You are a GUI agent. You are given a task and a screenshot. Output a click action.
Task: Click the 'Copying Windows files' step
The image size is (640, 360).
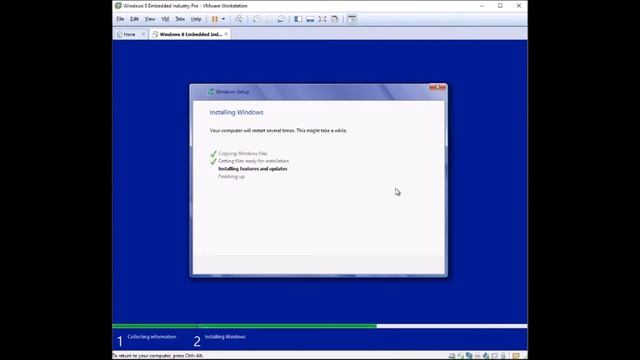click(x=243, y=153)
